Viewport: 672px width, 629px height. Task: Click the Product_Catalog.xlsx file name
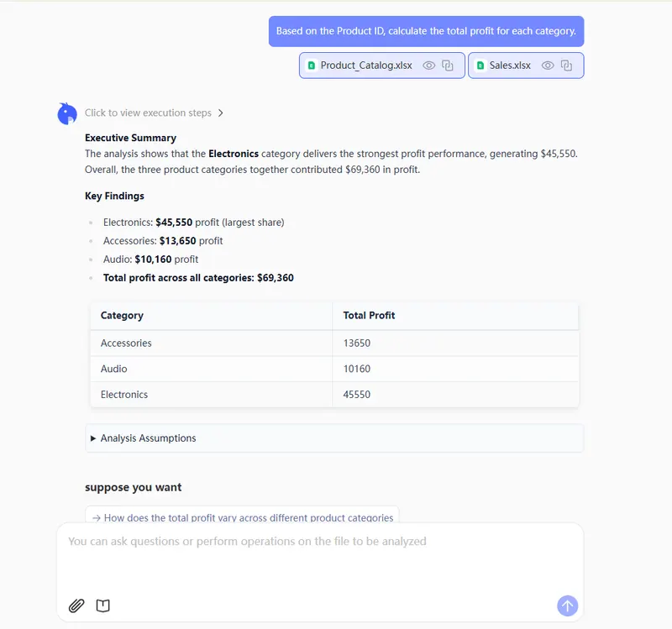point(366,66)
